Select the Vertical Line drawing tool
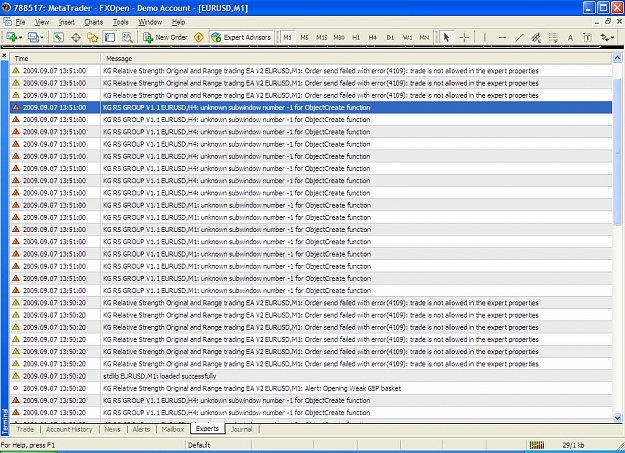This screenshot has height=453, width=625. click(485, 37)
